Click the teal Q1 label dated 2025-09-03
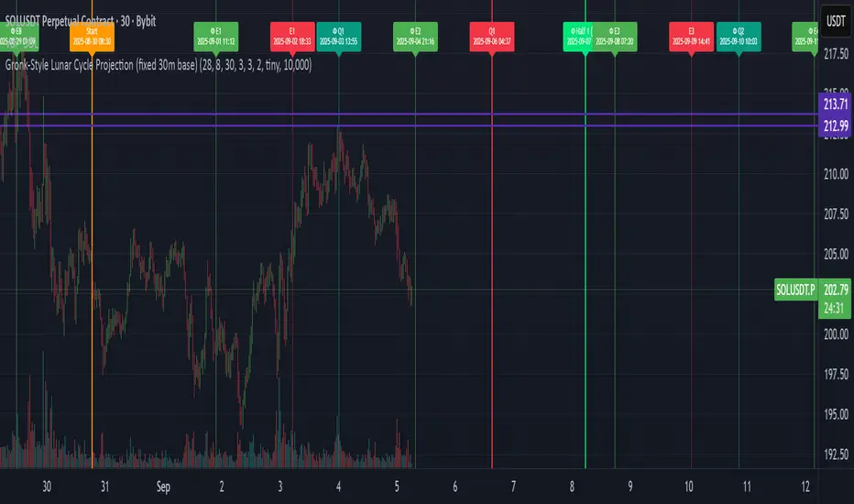Image resolution: width=854 pixels, height=504 pixels. 340,37
